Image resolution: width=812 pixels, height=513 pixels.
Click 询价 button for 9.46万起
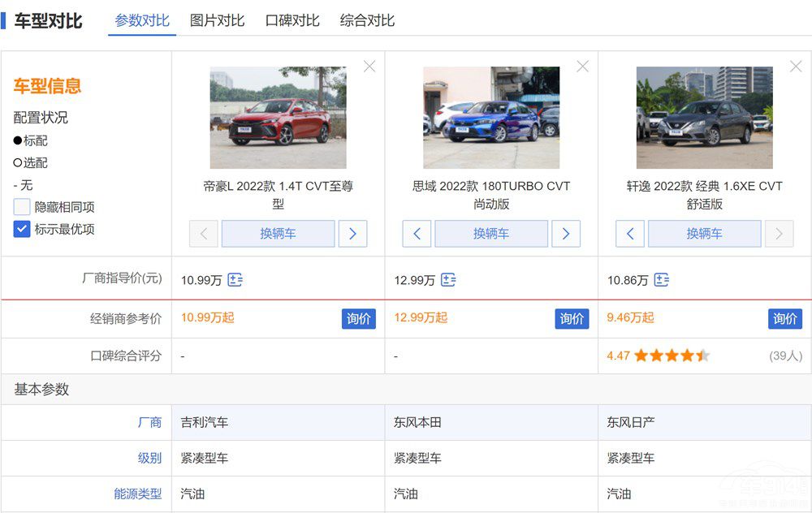[785, 319]
